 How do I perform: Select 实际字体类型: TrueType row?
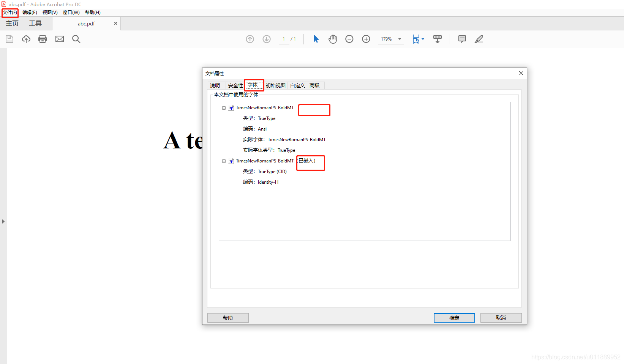click(x=269, y=150)
